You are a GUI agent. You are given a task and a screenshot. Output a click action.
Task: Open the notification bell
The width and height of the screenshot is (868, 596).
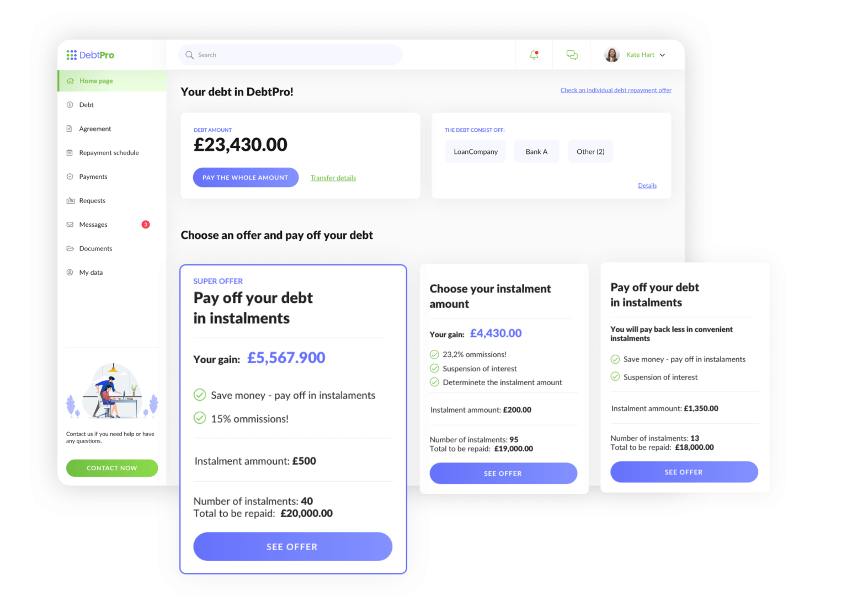[533, 54]
